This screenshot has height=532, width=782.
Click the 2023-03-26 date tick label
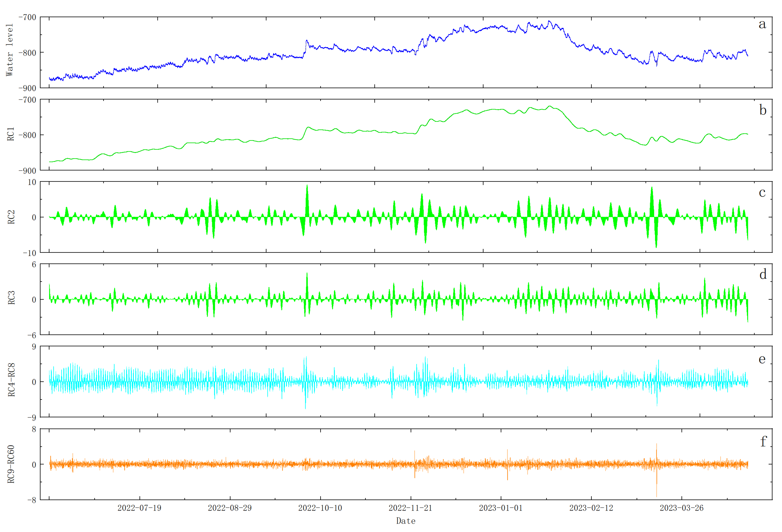tap(681, 508)
